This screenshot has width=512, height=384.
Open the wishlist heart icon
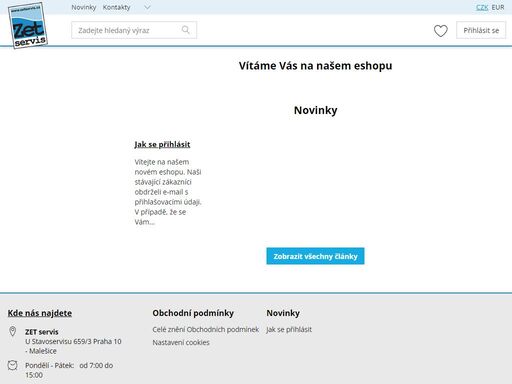click(x=441, y=31)
